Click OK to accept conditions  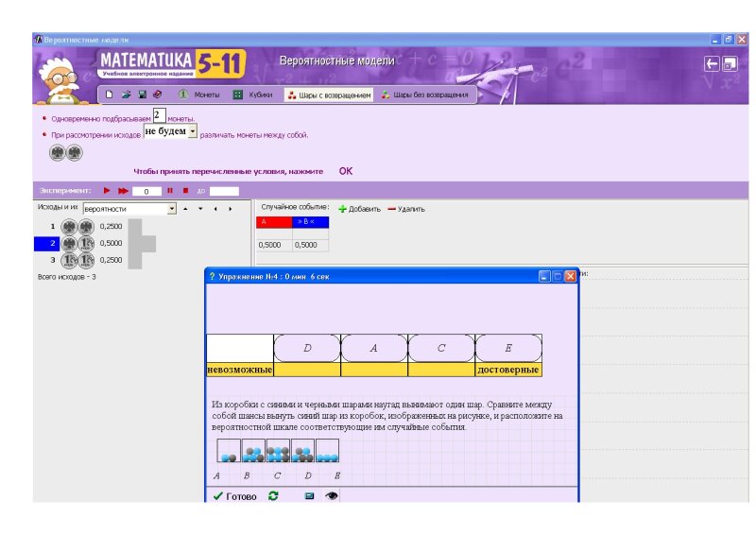coord(346,171)
